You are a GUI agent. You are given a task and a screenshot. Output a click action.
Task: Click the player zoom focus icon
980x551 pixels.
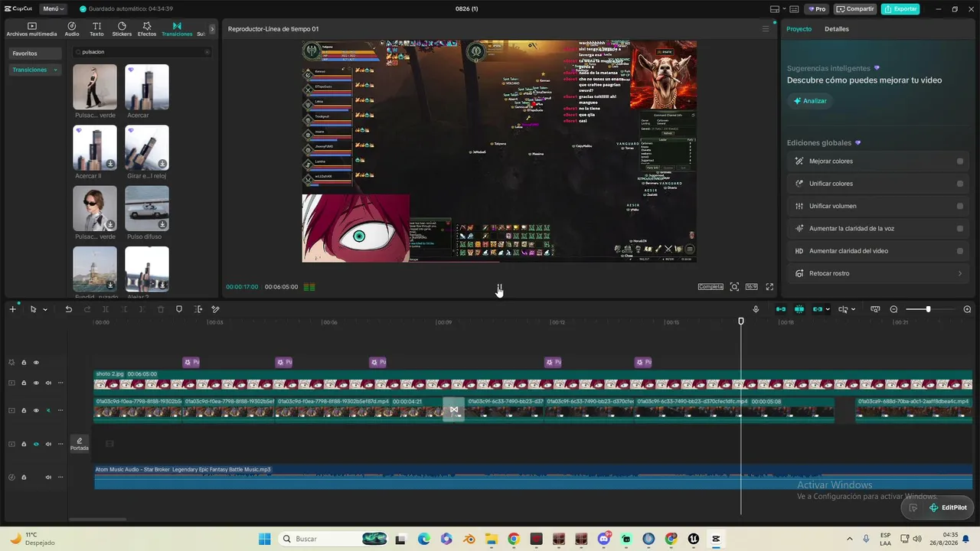pyautogui.click(x=734, y=287)
